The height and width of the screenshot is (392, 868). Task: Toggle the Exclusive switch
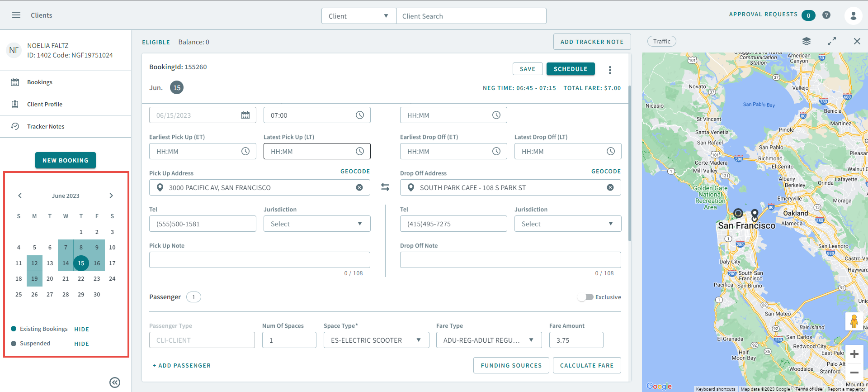click(585, 297)
